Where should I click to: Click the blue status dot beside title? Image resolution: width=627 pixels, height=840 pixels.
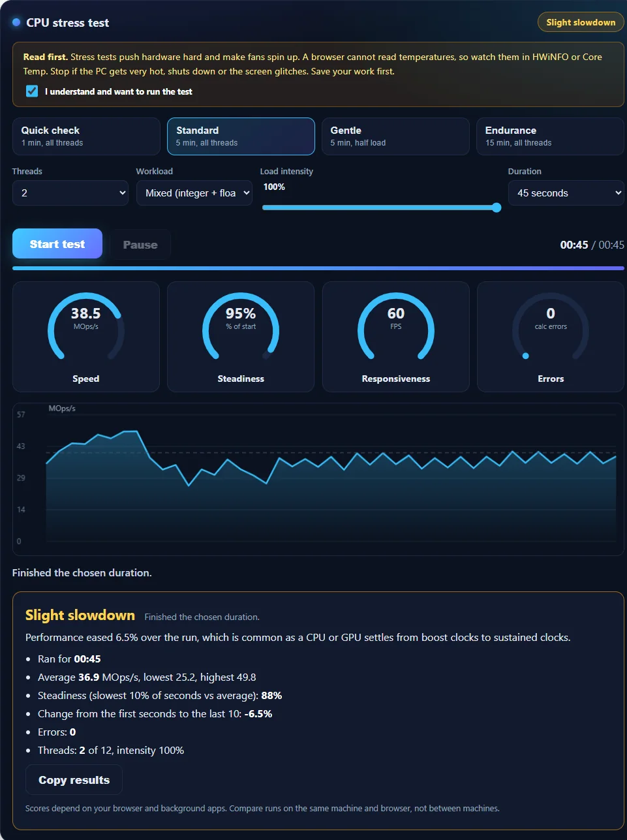click(x=17, y=22)
